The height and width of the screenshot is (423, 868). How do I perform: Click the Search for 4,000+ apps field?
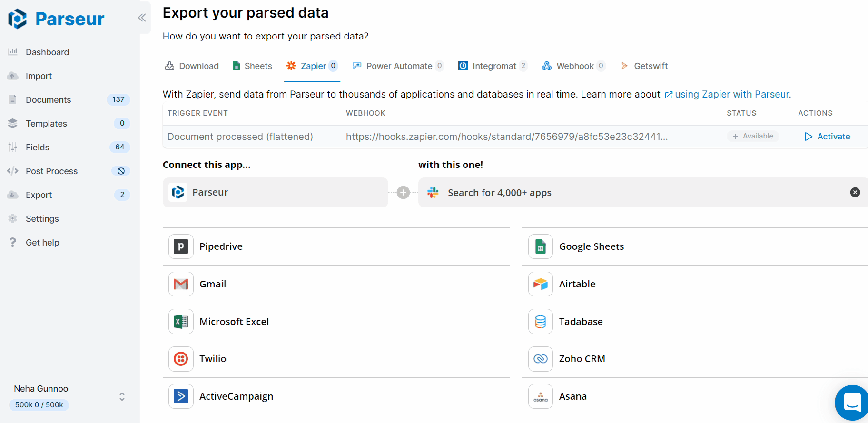(x=643, y=192)
